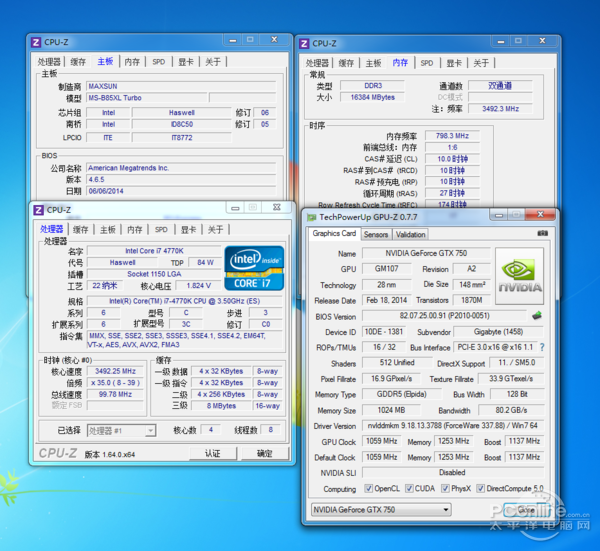Screen dimensions: 600x551
Task: Click the American Megatrends Inc. BIOS field
Action: click(x=181, y=168)
